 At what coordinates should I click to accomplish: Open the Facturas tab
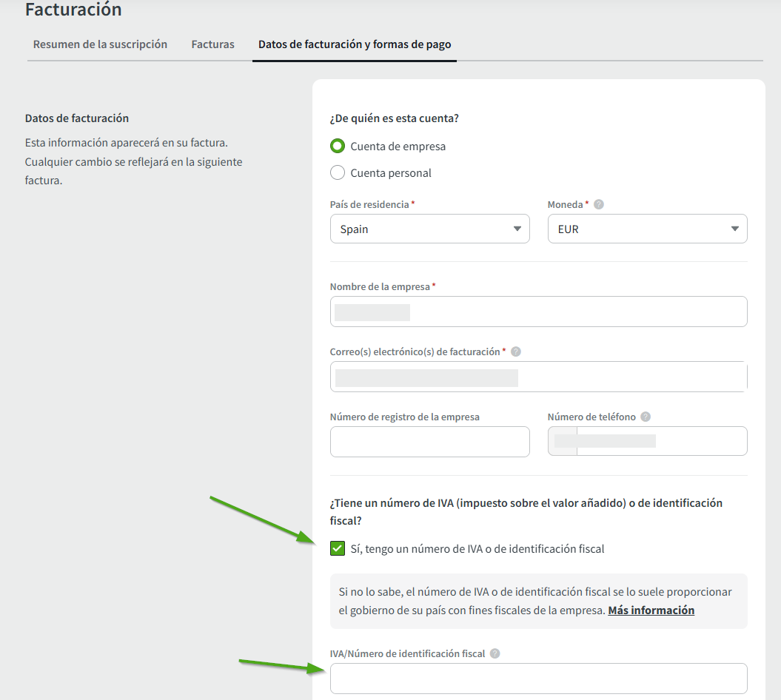[212, 44]
